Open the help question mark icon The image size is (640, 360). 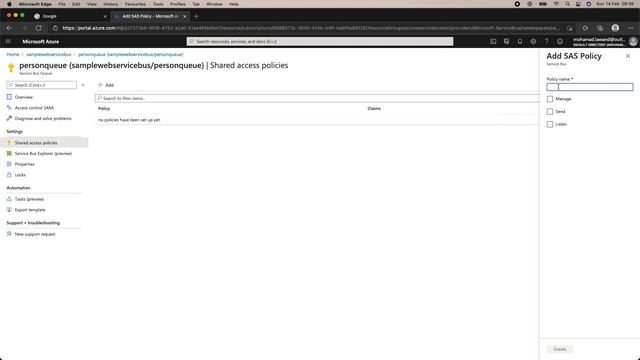coord(547,42)
